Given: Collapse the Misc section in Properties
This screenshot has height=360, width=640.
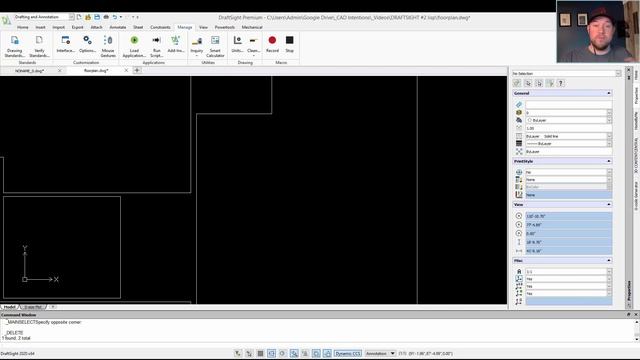Looking at the screenshot, I should pyautogui.click(x=609, y=260).
